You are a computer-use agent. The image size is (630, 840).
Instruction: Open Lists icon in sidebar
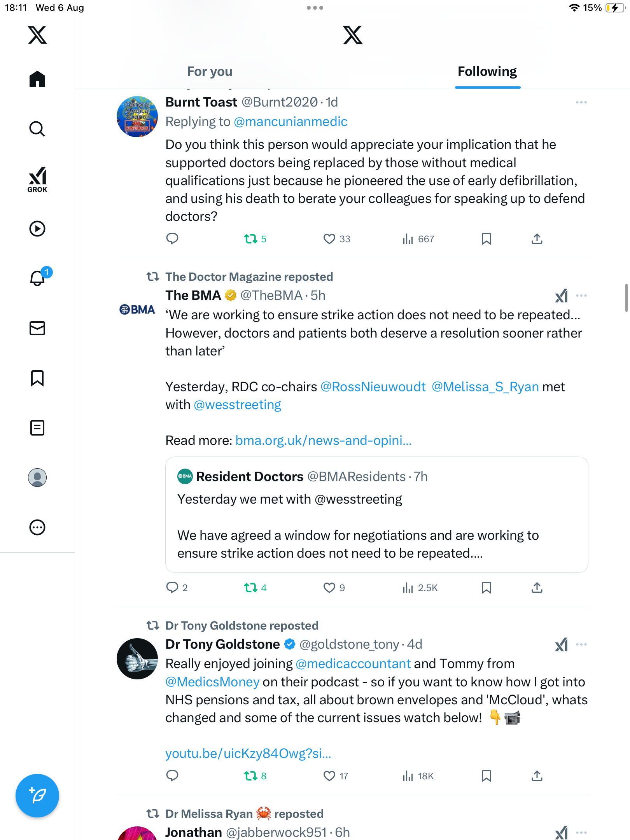click(x=37, y=428)
